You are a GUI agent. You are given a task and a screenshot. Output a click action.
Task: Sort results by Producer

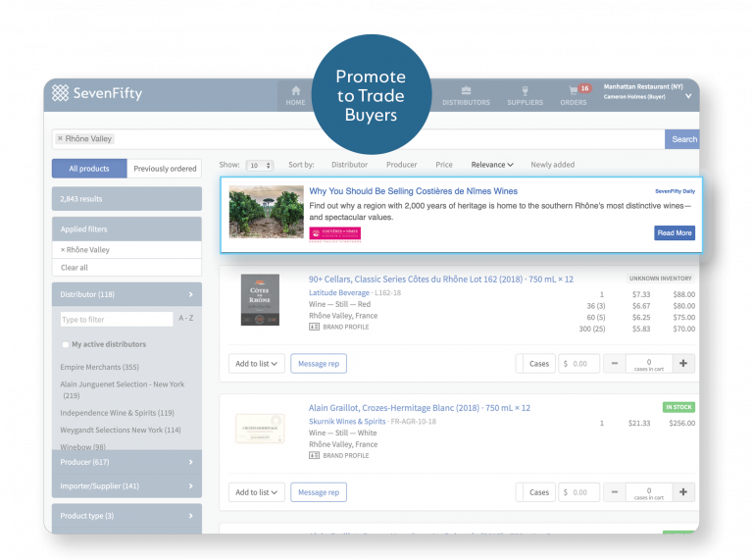click(401, 165)
